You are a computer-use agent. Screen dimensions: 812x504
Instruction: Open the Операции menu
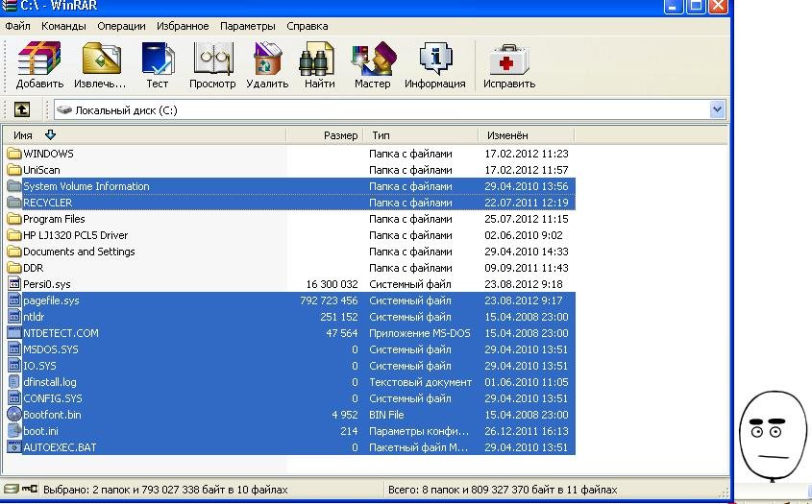[121, 26]
